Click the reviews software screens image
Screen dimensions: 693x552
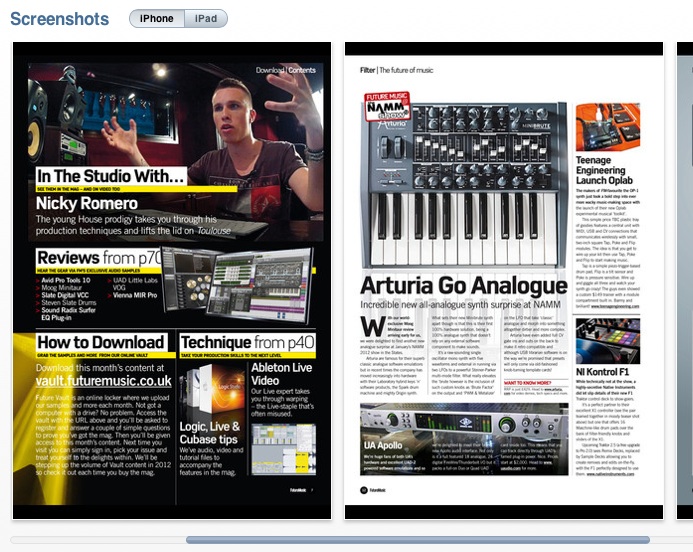click(237, 286)
